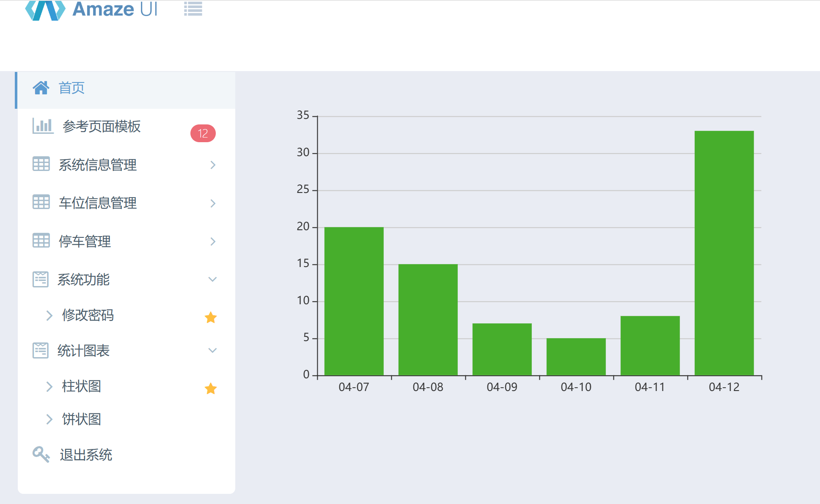Open the 修改密码 link
This screenshot has width=820, height=504.
click(88, 315)
